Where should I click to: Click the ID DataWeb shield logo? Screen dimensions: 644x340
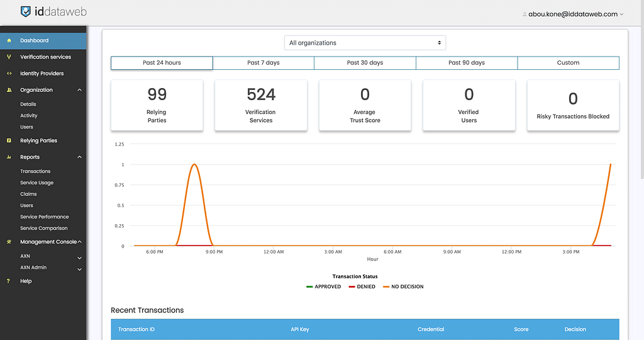[x=25, y=11]
